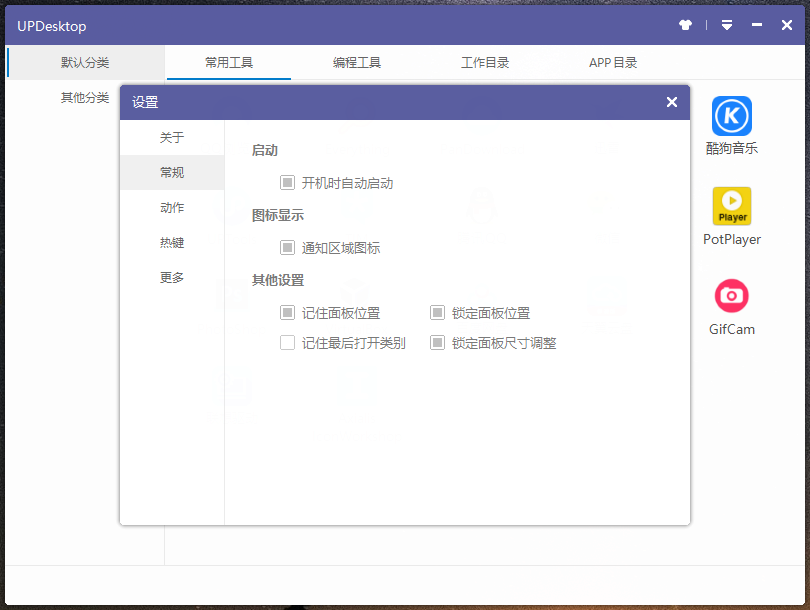Open 动作 settings page
The height and width of the screenshot is (610, 810).
coord(172,208)
